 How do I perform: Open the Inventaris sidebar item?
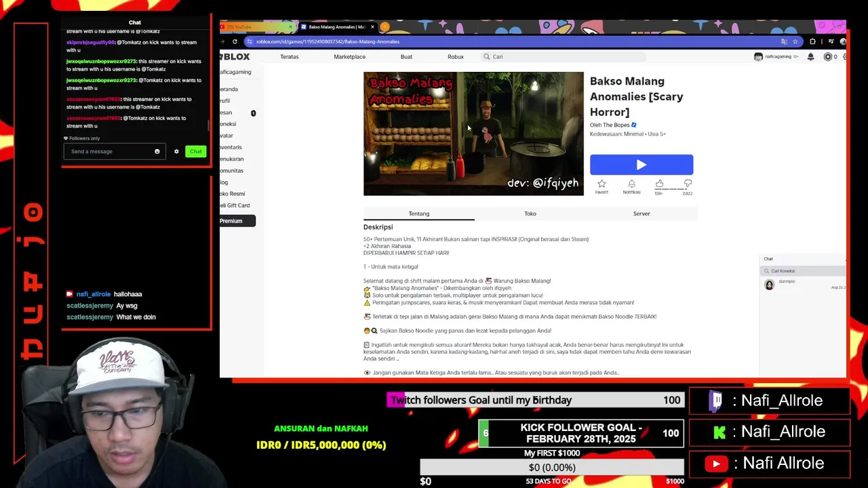[231, 147]
